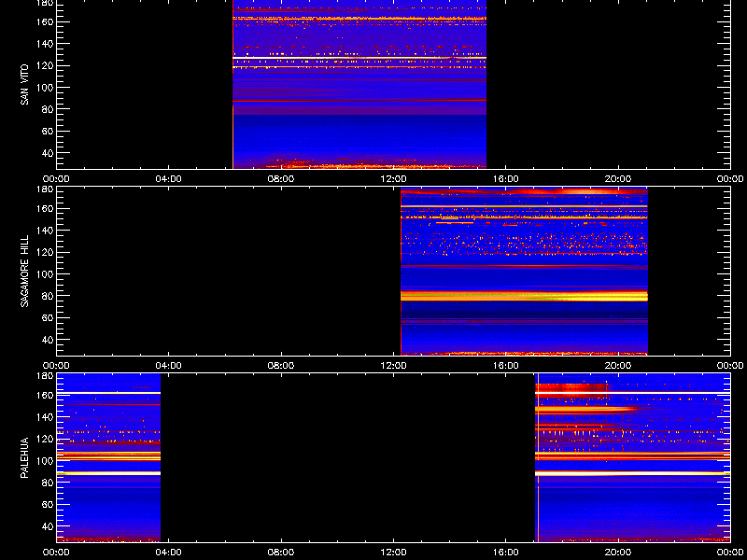747x560 pixels.
Task: Click the 80 frequency label on Sagamore Hill axis
Action: coord(47,296)
